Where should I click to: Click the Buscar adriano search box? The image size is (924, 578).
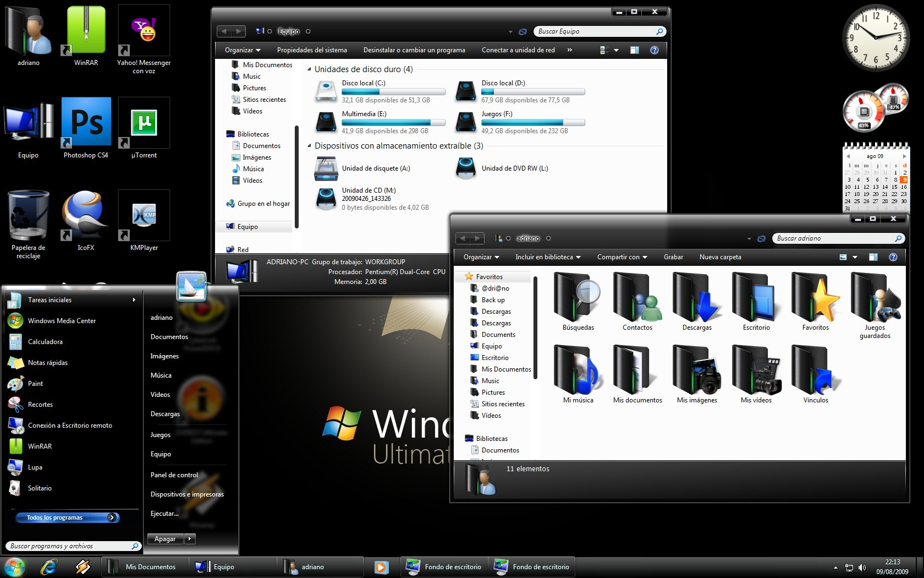838,238
